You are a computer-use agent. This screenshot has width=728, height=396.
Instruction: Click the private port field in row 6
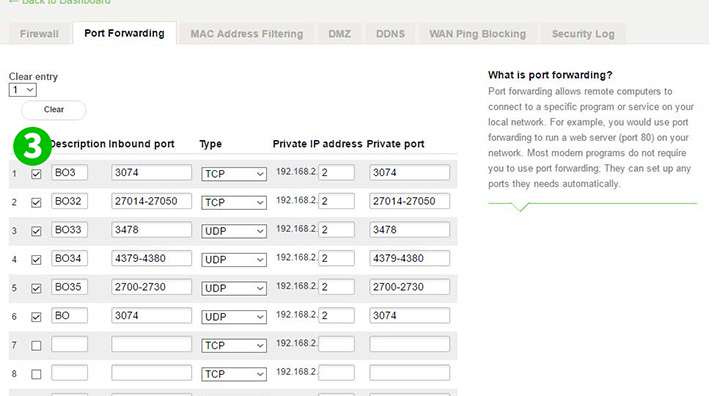(410, 316)
